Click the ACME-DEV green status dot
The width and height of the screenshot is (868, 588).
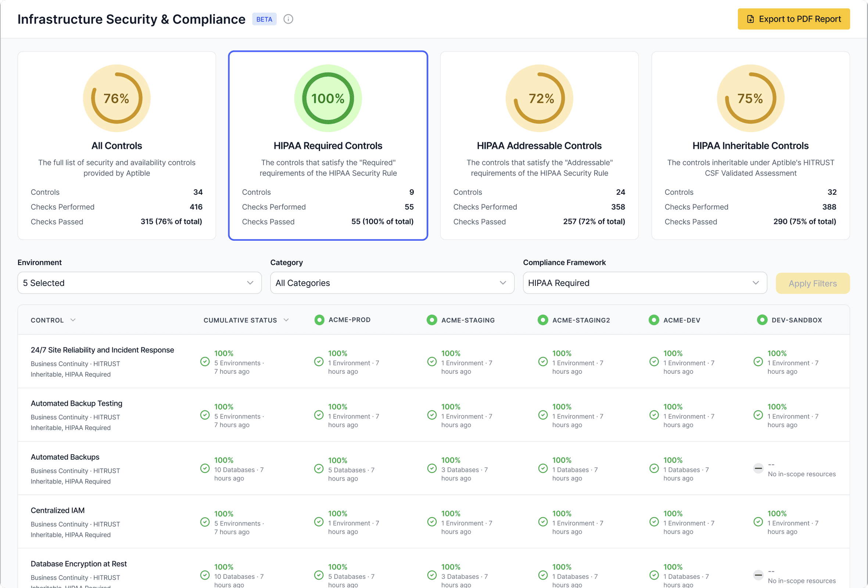click(654, 320)
